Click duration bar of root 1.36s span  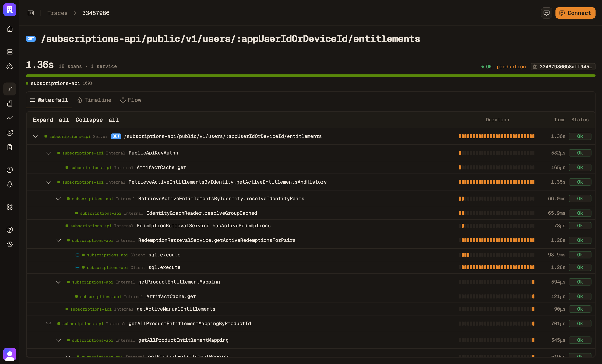click(496, 136)
